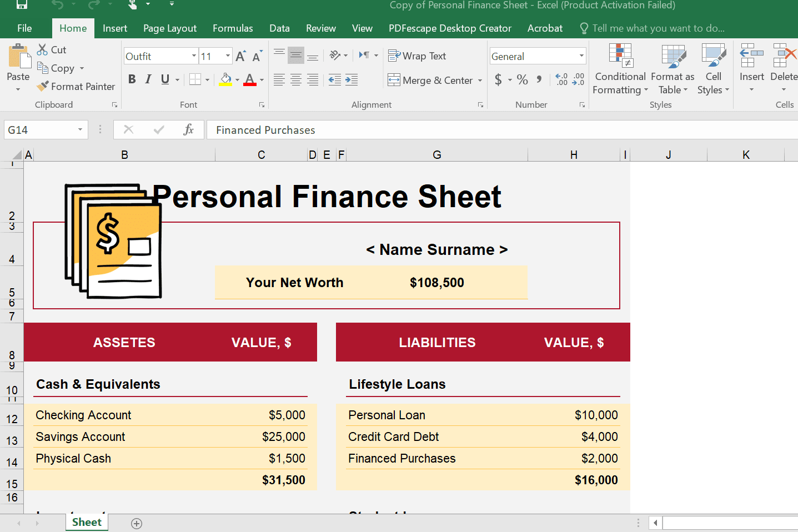Toggle Italic formatting
This screenshot has height=532, width=798.
[x=148, y=79]
